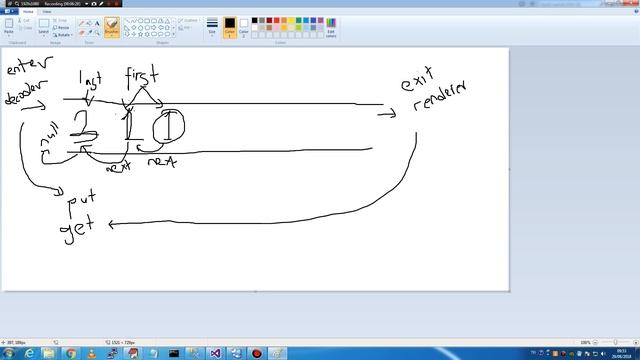Click the drawing canvas near the 'get' text
The width and height of the screenshot is (640, 360).
(x=78, y=230)
